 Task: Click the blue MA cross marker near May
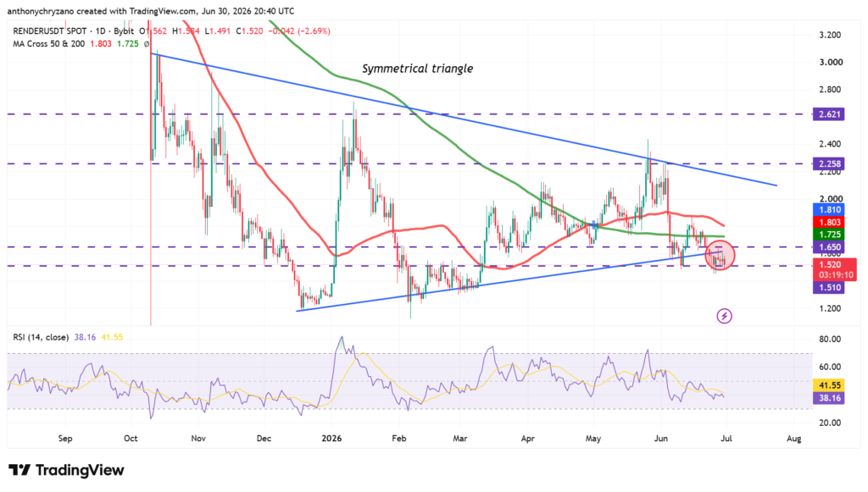[594, 225]
